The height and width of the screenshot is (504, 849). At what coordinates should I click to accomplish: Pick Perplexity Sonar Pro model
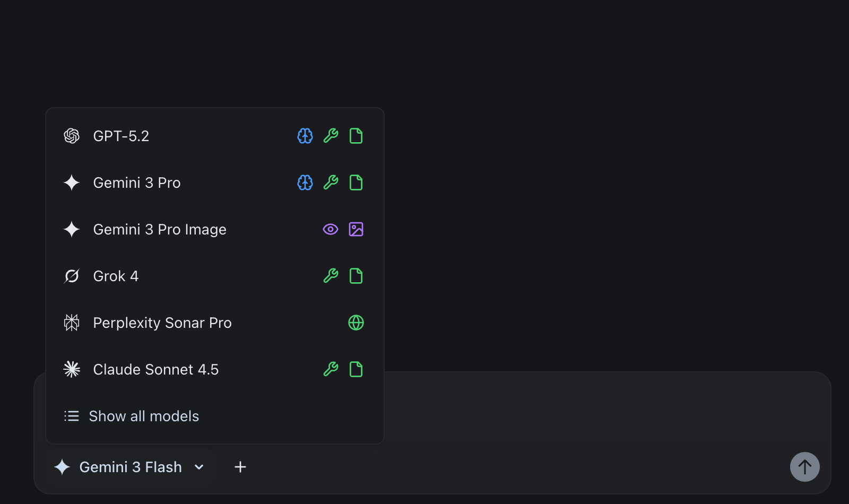pyautogui.click(x=162, y=323)
